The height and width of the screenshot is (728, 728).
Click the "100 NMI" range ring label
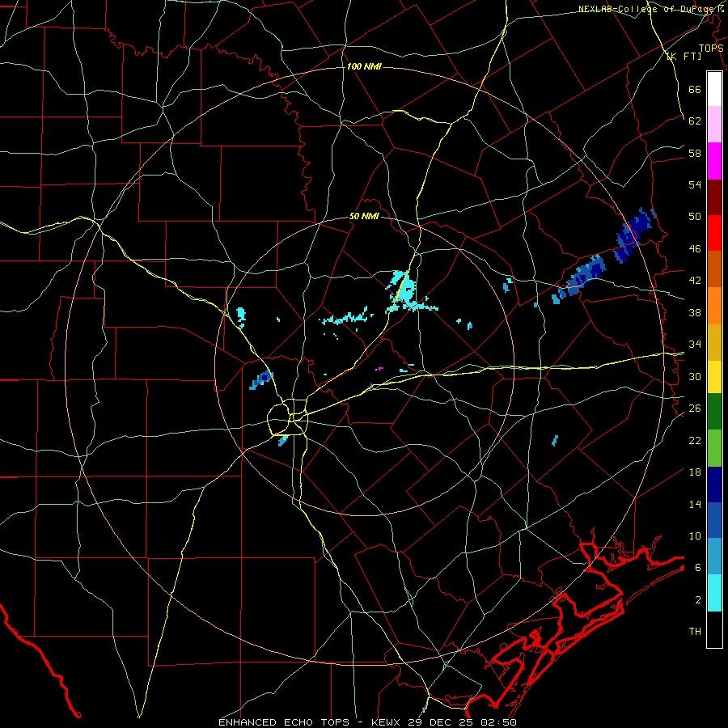pyautogui.click(x=364, y=67)
